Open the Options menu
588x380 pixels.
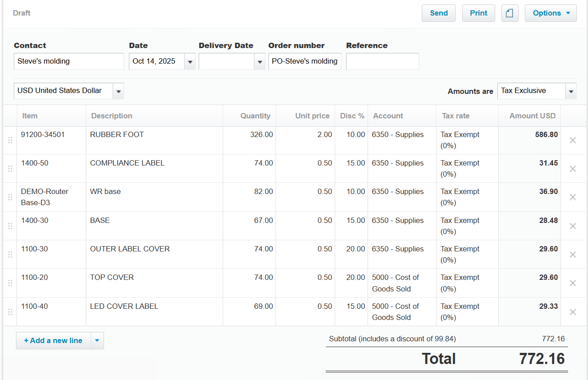click(x=551, y=13)
